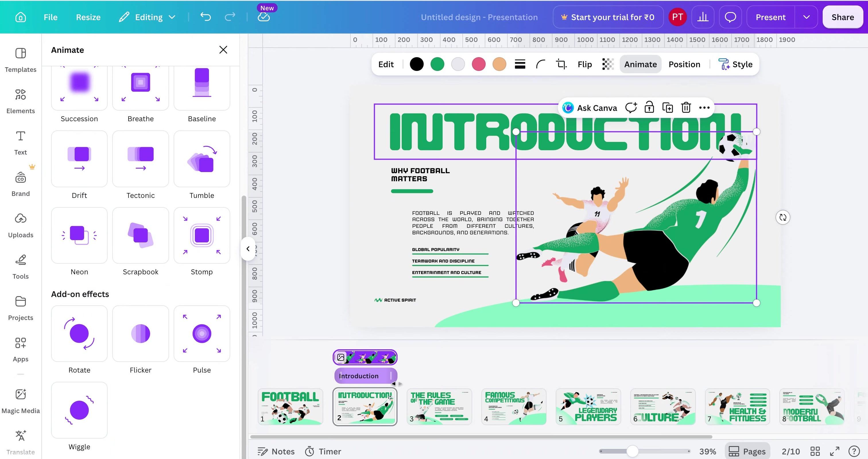
Task: Open the transparency checkerboard icon
Action: coord(608,64)
